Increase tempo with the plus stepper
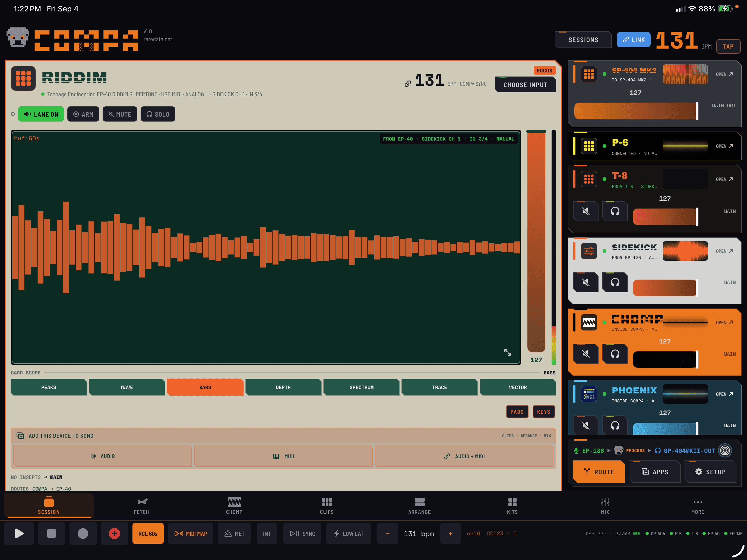 pyautogui.click(x=450, y=533)
